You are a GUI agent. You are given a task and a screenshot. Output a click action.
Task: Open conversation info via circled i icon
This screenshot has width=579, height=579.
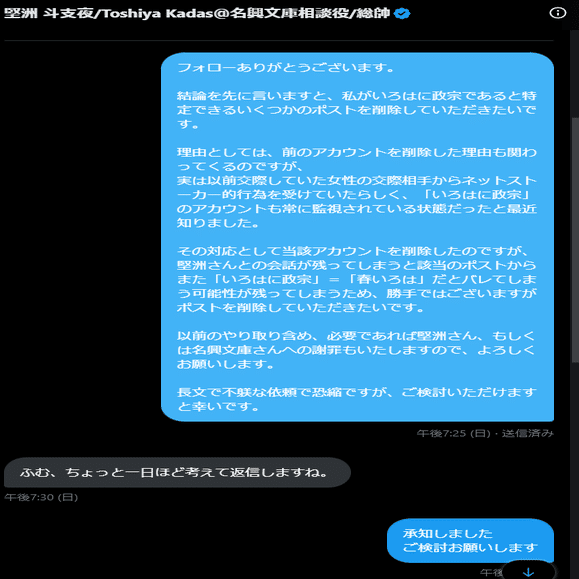pos(558,13)
